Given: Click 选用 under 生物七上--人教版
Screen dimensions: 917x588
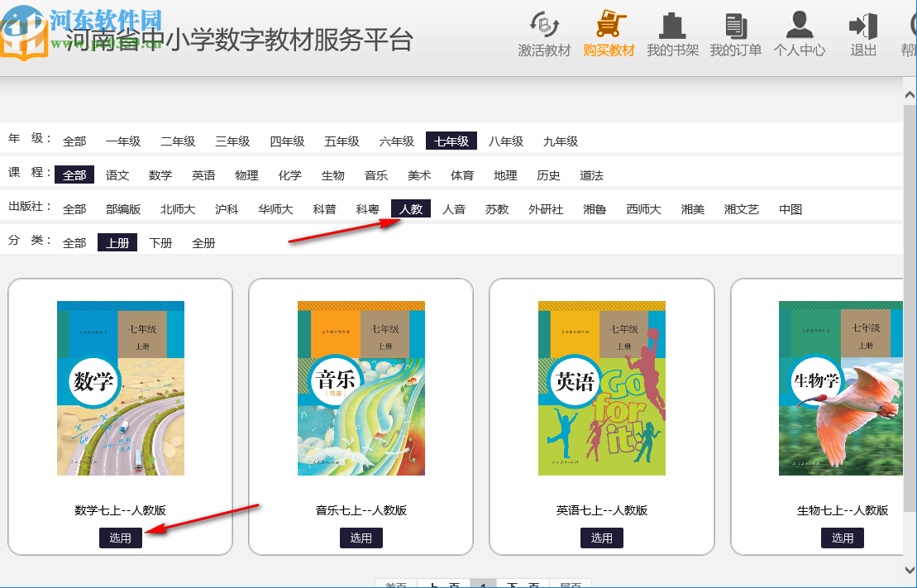Looking at the screenshot, I should coord(842,538).
